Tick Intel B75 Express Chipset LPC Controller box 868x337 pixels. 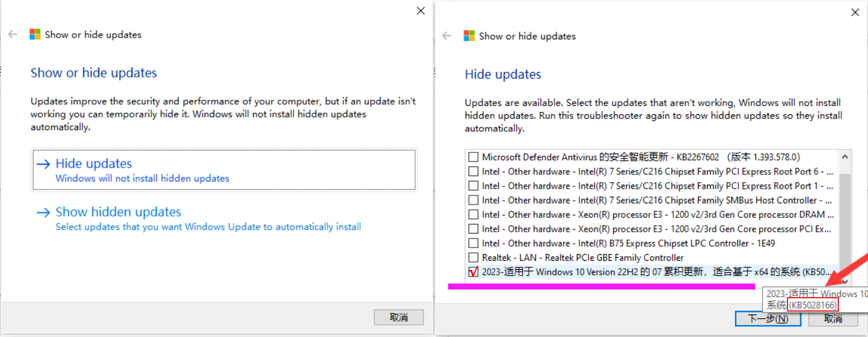(x=473, y=243)
